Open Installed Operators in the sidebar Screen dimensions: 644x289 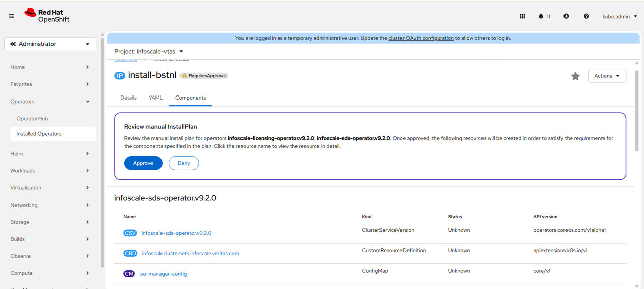pyautogui.click(x=53, y=134)
